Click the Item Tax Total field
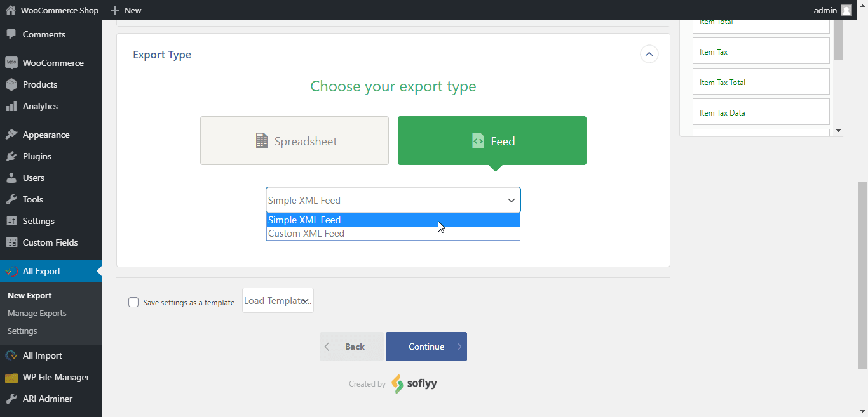 click(761, 81)
